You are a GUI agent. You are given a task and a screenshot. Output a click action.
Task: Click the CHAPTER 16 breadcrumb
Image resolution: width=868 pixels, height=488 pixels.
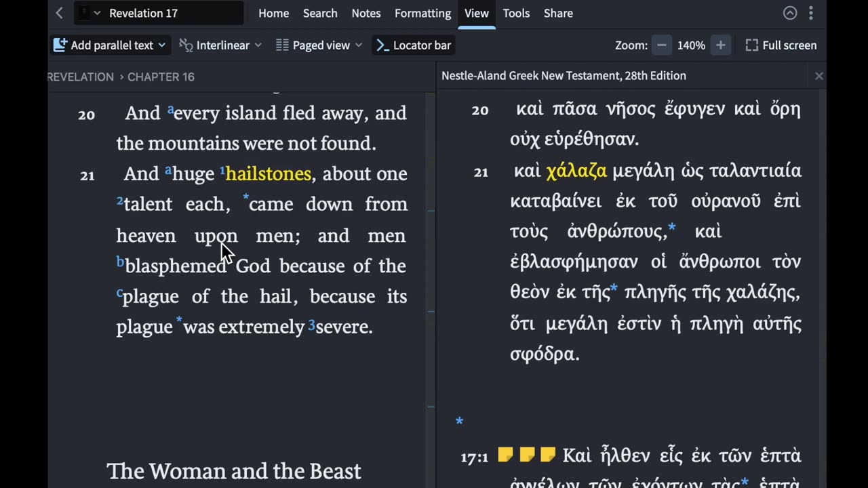tap(161, 77)
